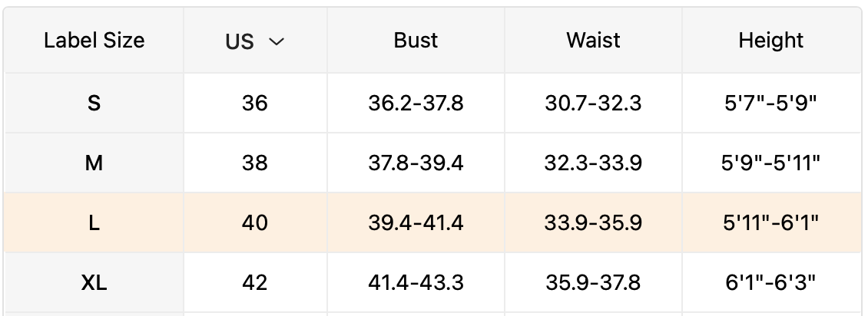Click the Height column header
Image resolution: width=868 pixels, height=316 pixels.
(770, 41)
